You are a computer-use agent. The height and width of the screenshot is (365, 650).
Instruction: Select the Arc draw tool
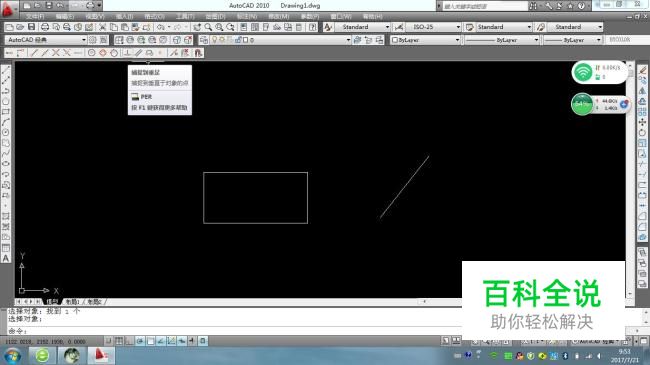pos(6,122)
